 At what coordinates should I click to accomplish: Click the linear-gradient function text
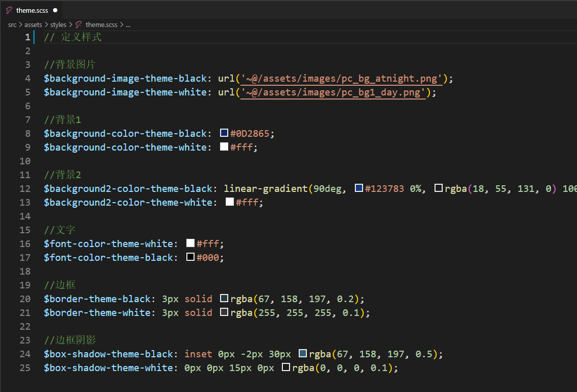pyautogui.click(x=266, y=189)
